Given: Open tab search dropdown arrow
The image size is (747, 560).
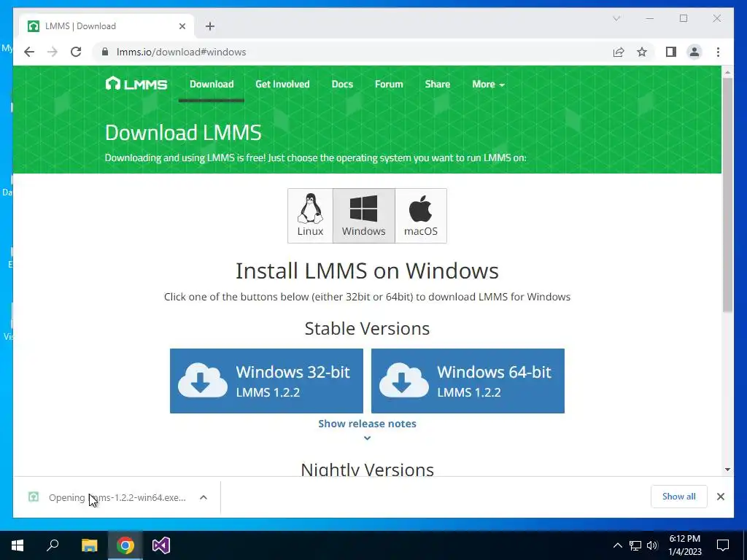Looking at the screenshot, I should pyautogui.click(x=616, y=18).
